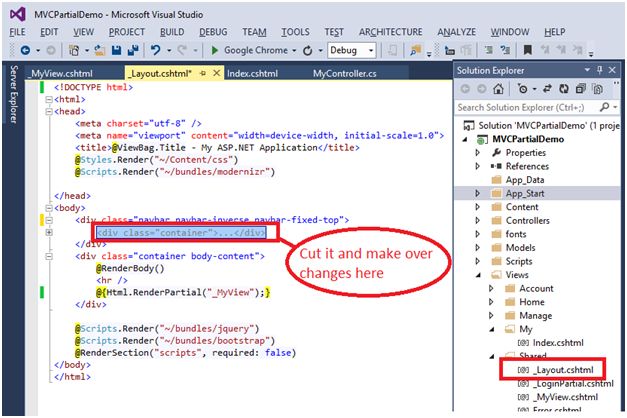Image resolution: width=627 pixels, height=418 pixels.
Task: Click the Show All Files icon
Action: tap(598, 89)
